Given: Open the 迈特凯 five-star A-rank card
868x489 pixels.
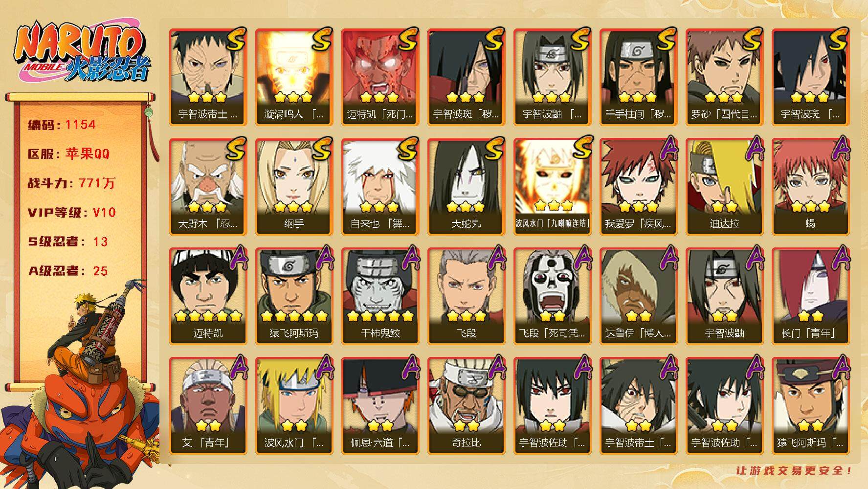Looking at the screenshot, I should 208,296.
